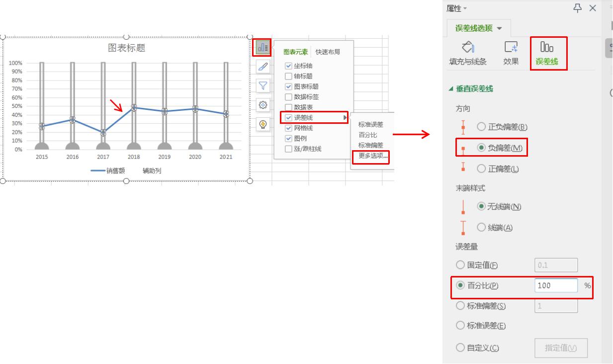613x364 pixels.
Task: Open the chart filters funnel icon
Action: click(x=263, y=86)
